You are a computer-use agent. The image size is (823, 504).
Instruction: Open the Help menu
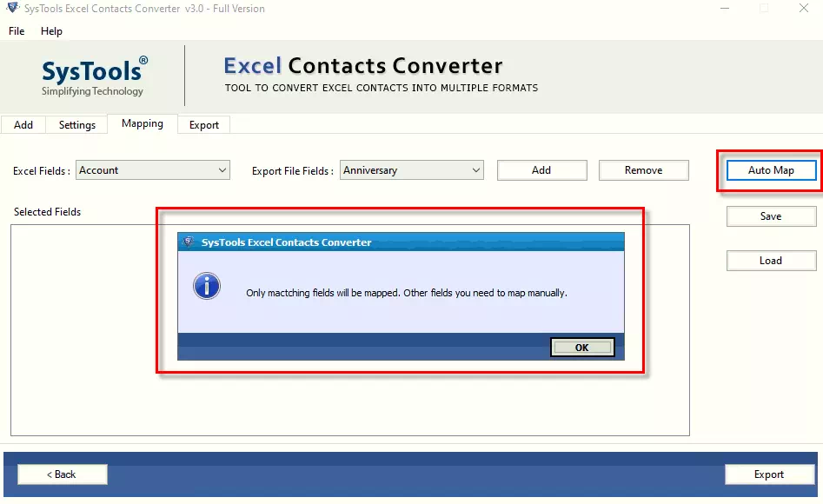pos(51,31)
